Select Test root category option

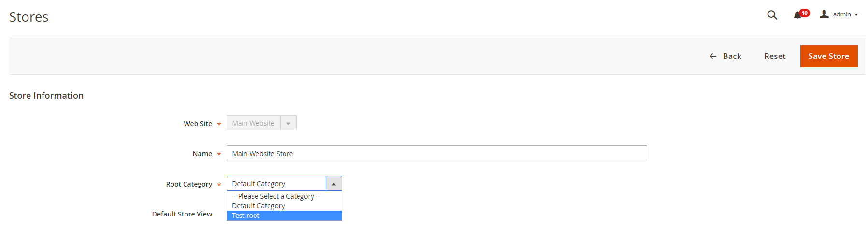(284, 216)
